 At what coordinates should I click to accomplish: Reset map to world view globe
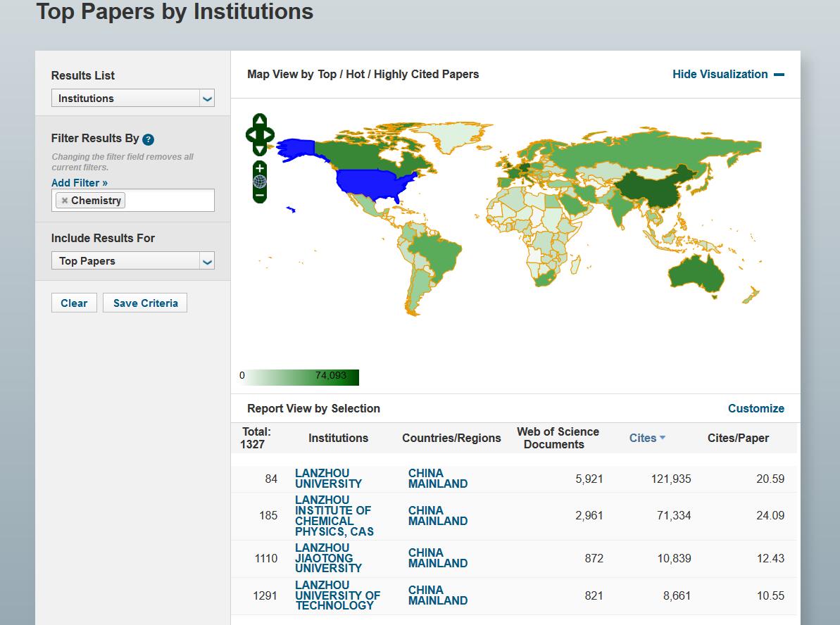pos(260,182)
